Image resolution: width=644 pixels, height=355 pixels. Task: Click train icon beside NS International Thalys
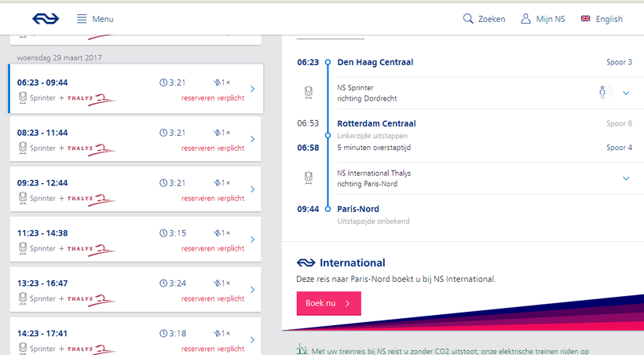pos(309,178)
